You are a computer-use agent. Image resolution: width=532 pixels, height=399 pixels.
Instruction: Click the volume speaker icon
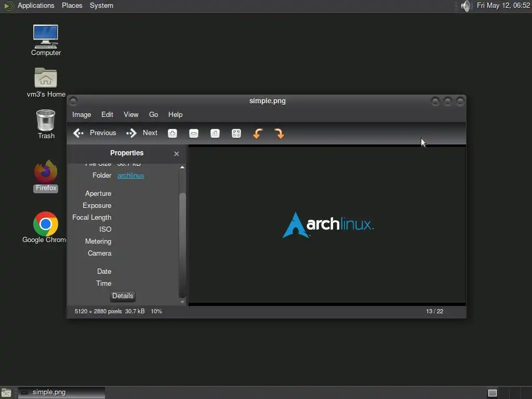(467, 6)
